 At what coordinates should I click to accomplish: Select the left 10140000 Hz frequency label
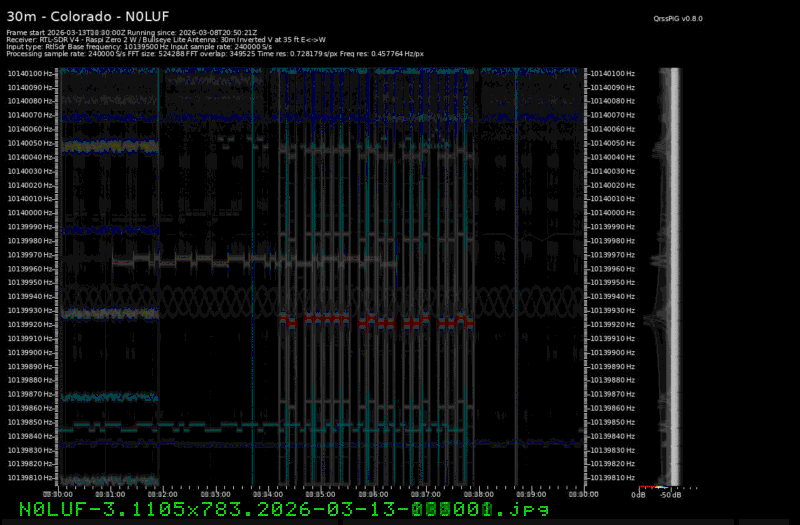(33, 213)
